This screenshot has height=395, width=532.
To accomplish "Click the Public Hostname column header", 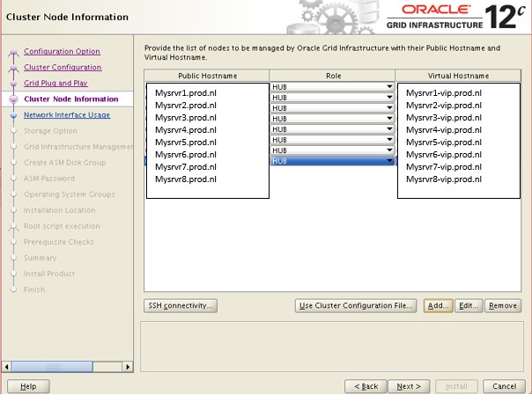I will tap(206, 76).
